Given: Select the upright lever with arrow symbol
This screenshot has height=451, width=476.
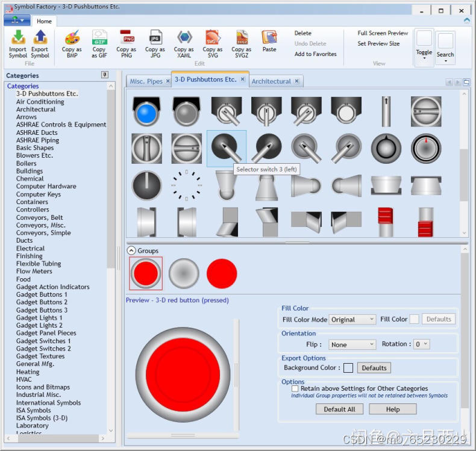Looking at the screenshot, I should tap(386, 111).
